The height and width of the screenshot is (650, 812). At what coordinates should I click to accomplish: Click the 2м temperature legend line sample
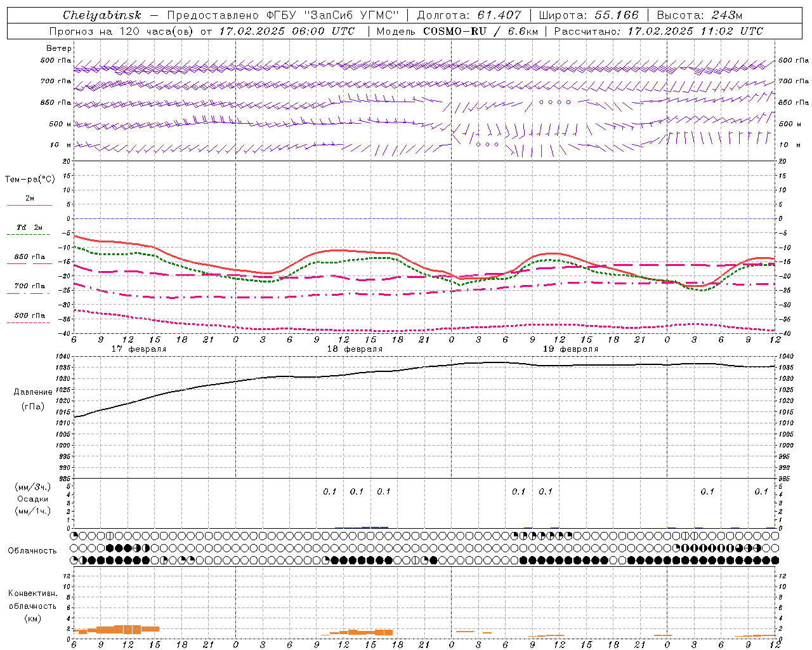coord(29,205)
